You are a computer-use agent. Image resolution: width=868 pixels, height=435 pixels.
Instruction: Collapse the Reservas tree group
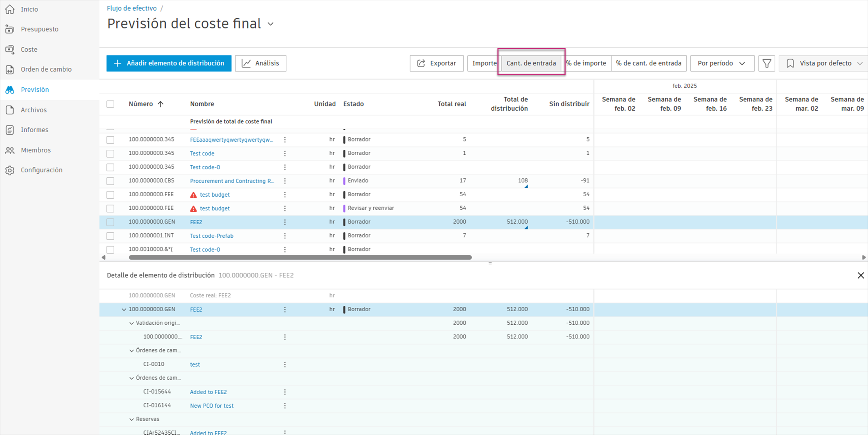click(131, 419)
